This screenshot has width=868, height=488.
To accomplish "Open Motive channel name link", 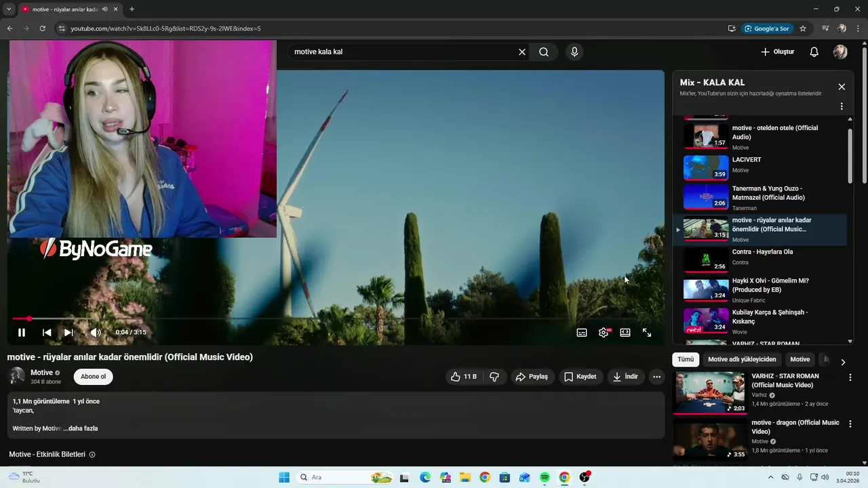I will coord(41,373).
